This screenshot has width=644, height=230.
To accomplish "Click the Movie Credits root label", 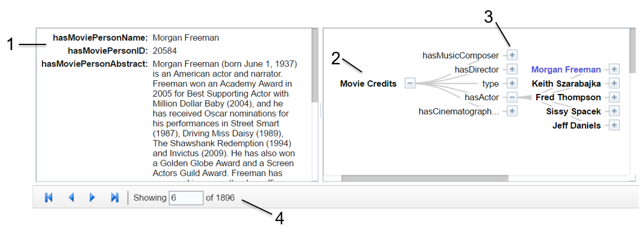I will pyautogui.click(x=368, y=84).
